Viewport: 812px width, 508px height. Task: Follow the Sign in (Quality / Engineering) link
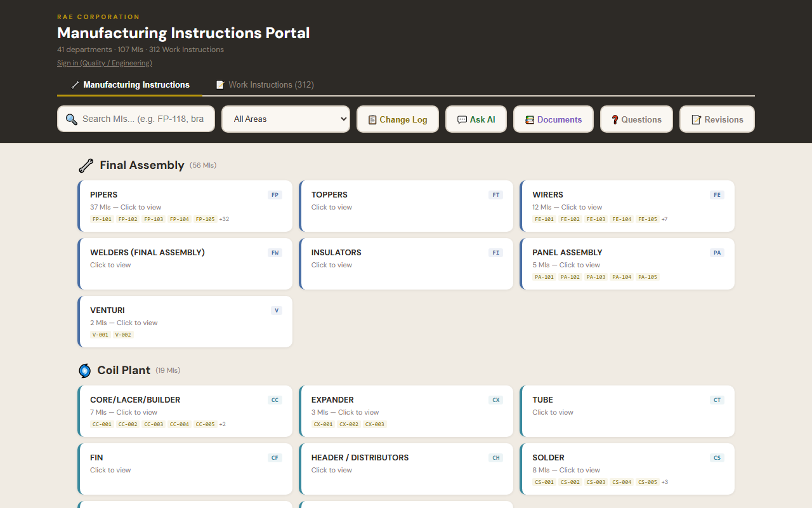click(105, 63)
